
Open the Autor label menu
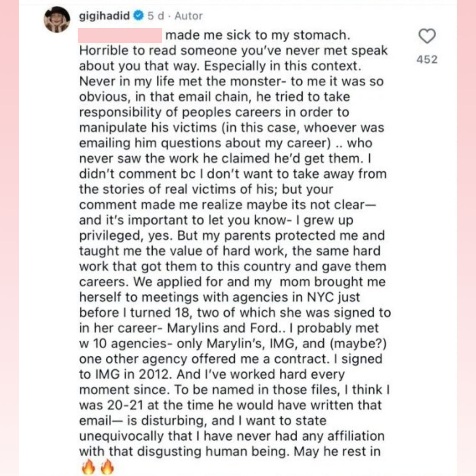188,16
